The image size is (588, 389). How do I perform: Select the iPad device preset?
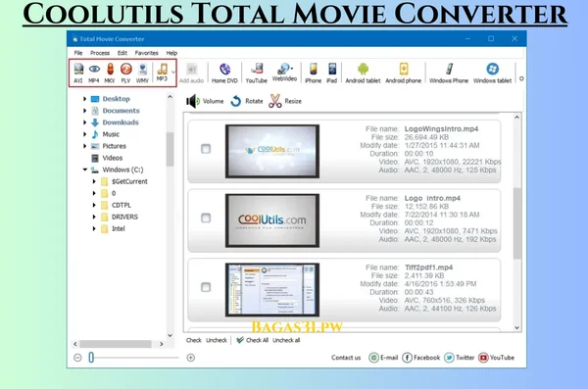click(x=332, y=73)
